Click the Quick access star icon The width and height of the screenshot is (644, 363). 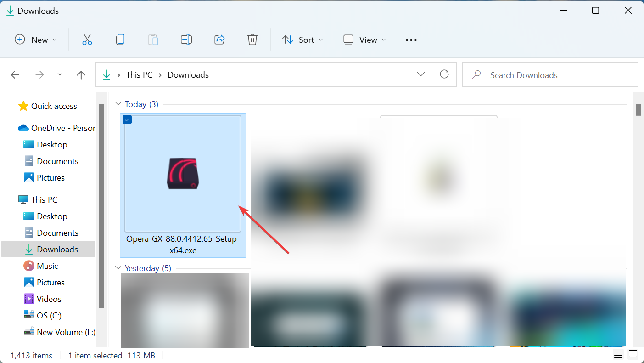(x=23, y=106)
